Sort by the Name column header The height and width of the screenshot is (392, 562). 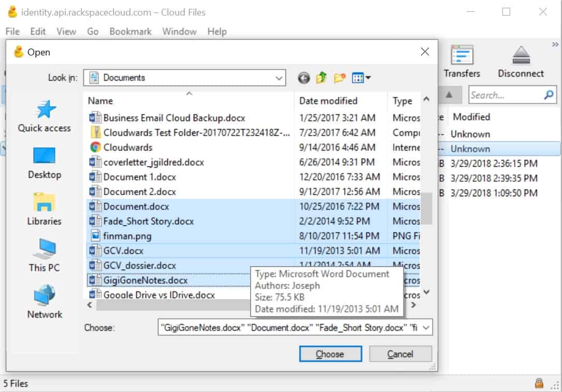189,101
